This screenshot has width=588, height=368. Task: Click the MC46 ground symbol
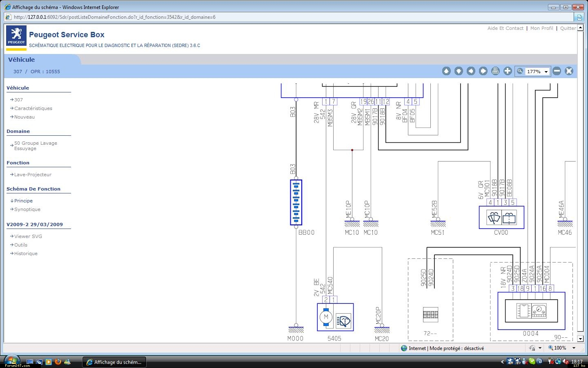[565, 223]
